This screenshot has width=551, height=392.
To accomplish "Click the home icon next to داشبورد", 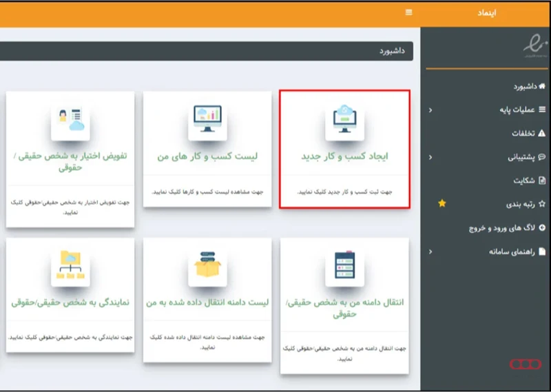I will 542,86.
